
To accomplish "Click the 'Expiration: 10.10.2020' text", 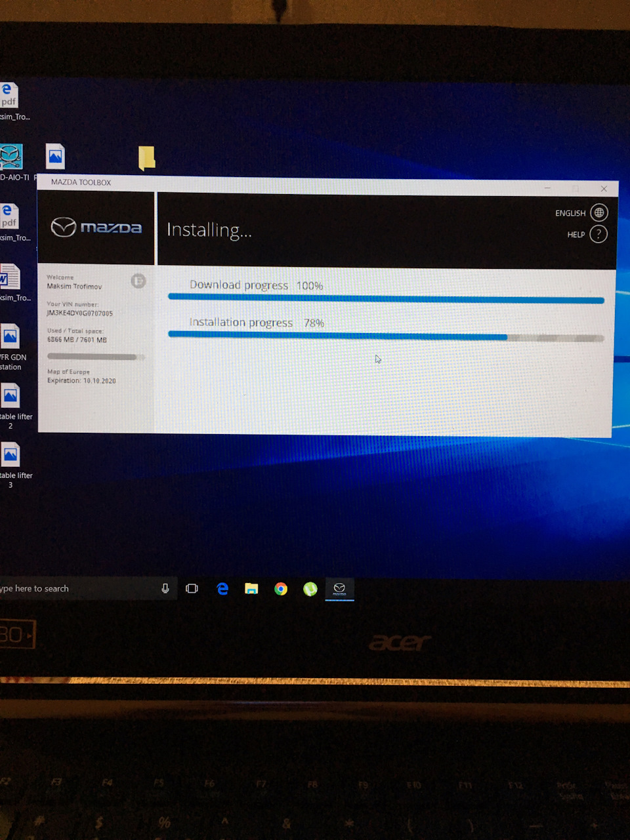I will [81, 381].
